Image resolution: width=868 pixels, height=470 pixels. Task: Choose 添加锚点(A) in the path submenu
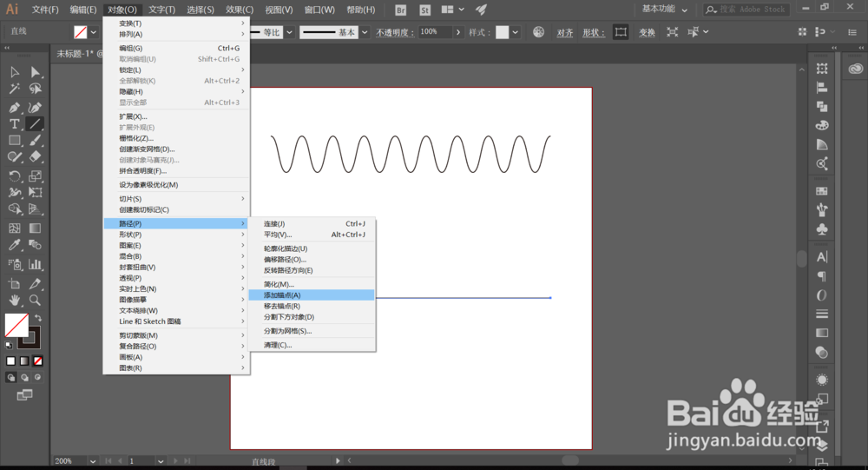point(312,295)
